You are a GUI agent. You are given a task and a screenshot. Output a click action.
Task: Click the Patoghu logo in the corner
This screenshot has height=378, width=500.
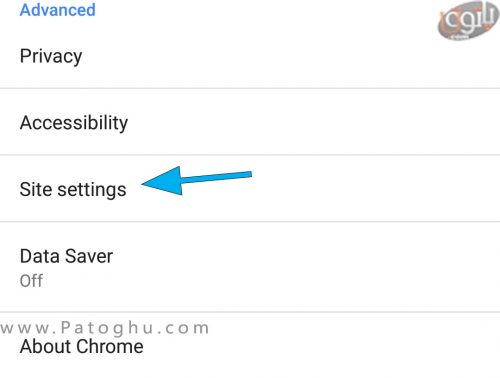[468, 21]
